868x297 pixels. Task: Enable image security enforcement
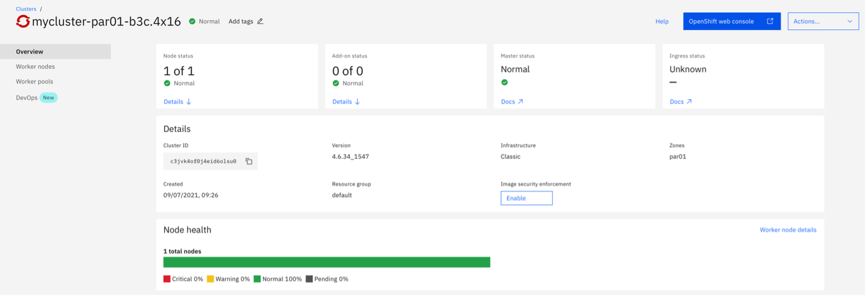(x=526, y=198)
